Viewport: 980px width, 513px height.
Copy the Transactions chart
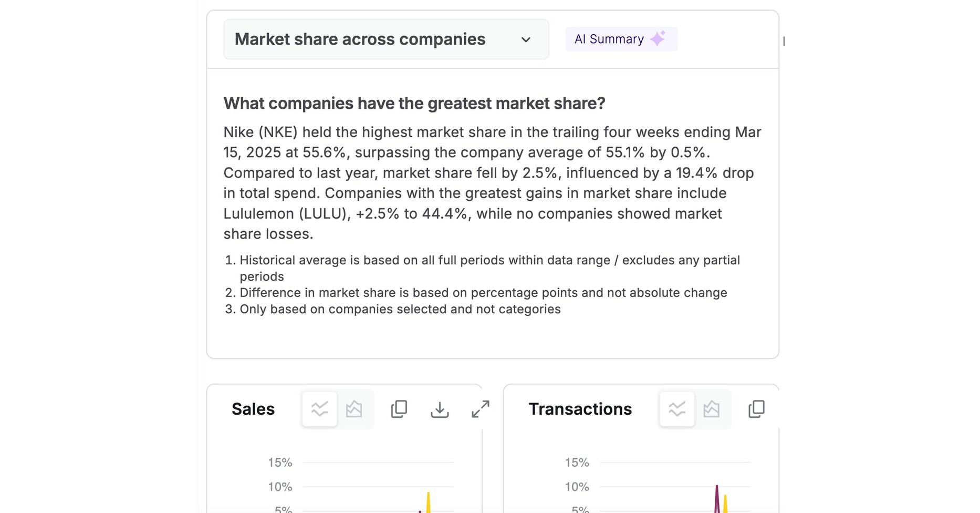pos(756,409)
